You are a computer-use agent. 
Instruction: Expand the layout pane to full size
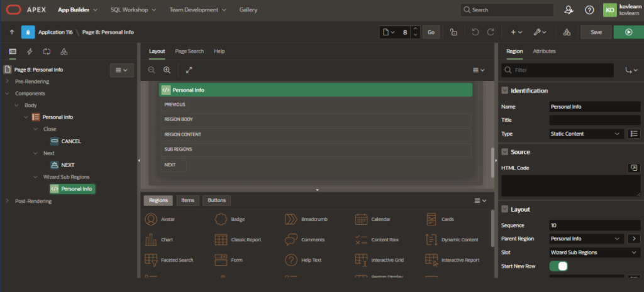189,70
